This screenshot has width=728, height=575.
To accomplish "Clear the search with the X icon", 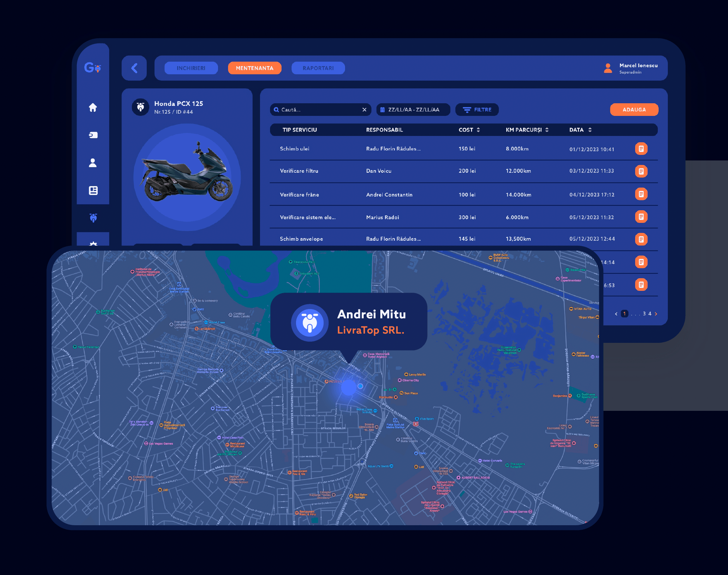I will (x=364, y=110).
